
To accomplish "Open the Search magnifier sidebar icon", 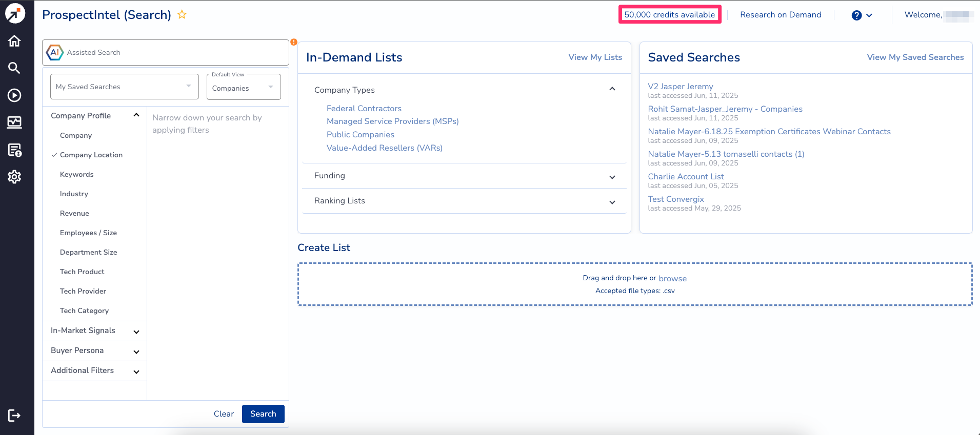I will pyautogui.click(x=14, y=68).
